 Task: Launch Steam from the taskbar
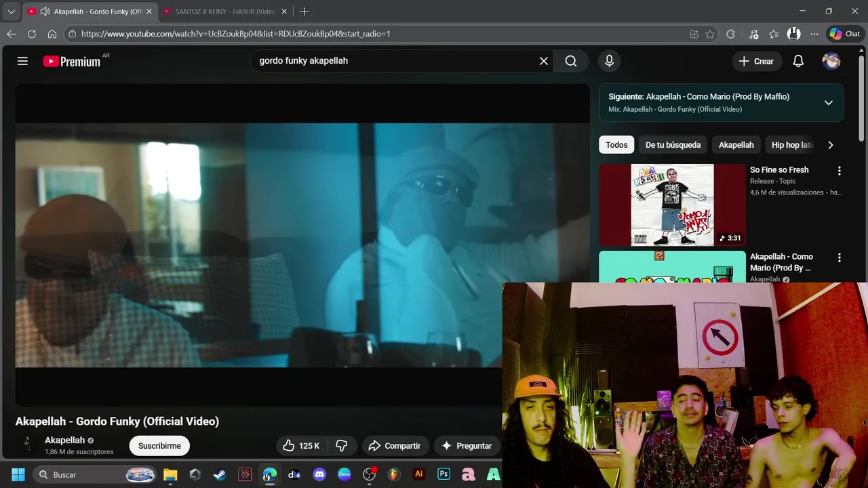click(x=220, y=474)
